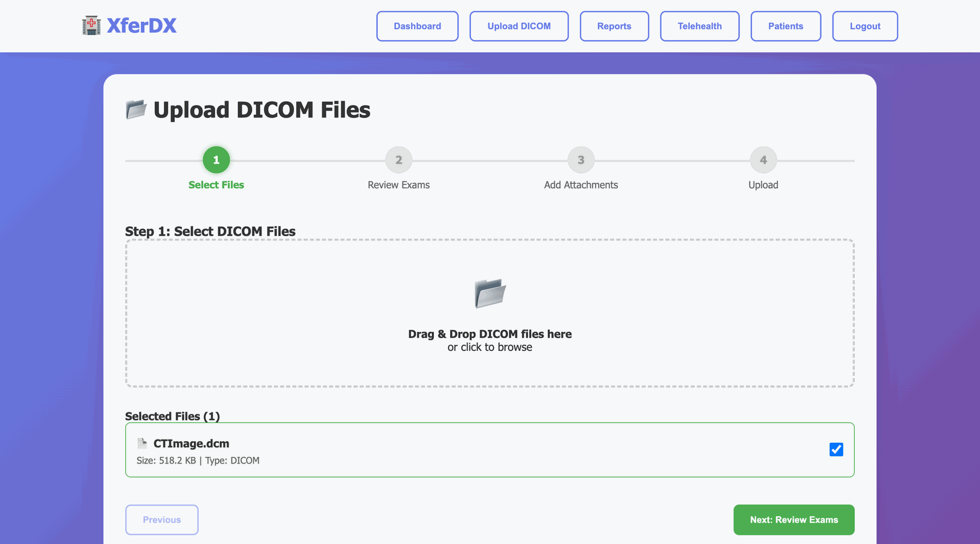Select step 1 circle in progress tracker
This screenshot has height=544, width=980.
(x=216, y=160)
